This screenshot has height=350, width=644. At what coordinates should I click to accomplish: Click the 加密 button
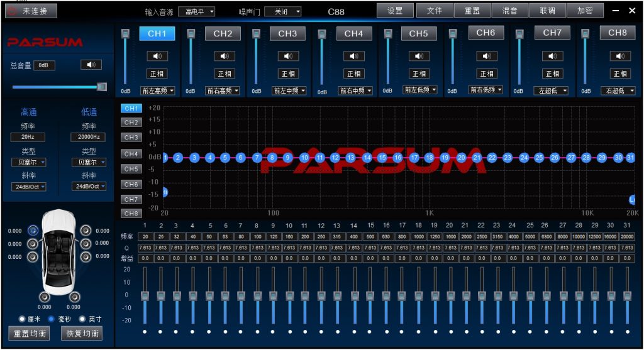pyautogui.click(x=586, y=11)
